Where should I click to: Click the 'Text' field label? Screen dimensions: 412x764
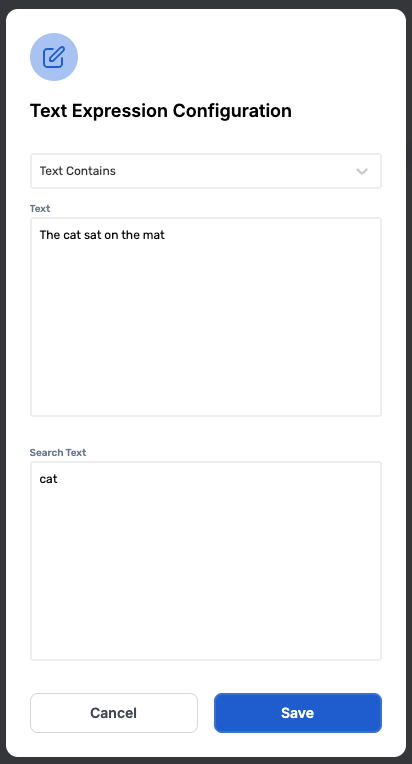pos(40,209)
